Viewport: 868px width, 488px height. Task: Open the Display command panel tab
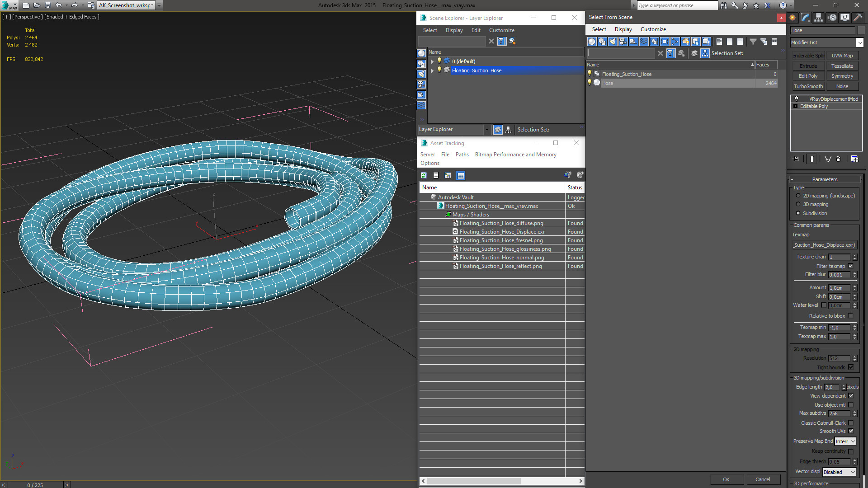pos(844,18)
